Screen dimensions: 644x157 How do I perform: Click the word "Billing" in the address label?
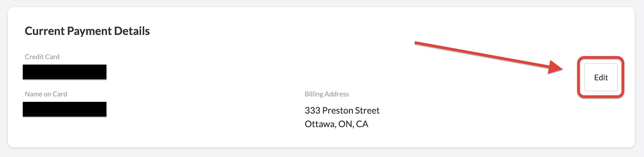pos(314,94)
